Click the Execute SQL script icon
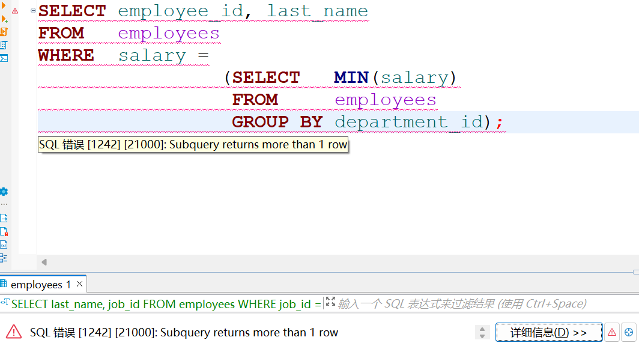 click(x=4, y=32)
